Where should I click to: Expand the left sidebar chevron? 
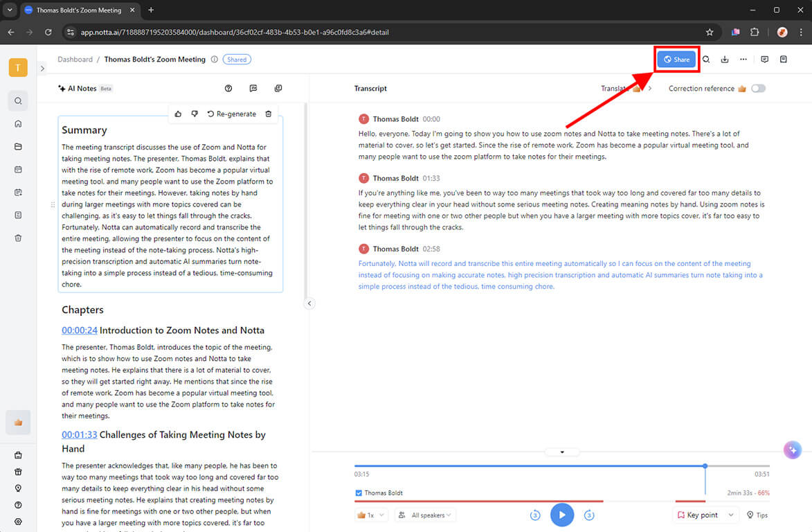coord(42,69)
